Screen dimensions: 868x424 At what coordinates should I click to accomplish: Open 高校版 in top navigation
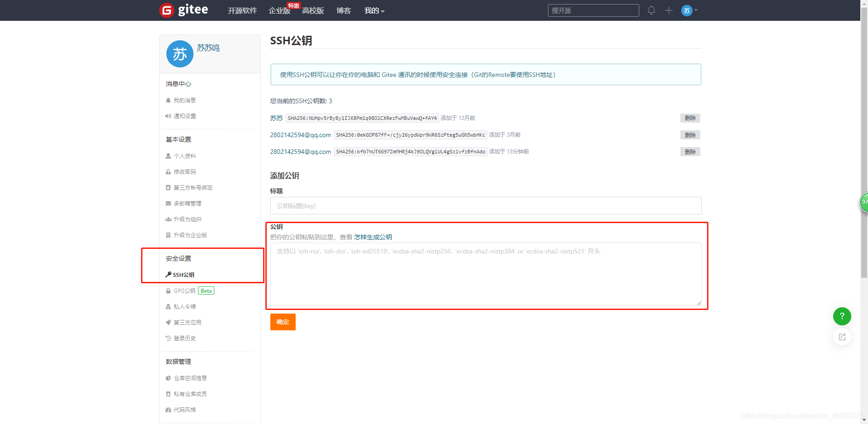click(313, 10)
